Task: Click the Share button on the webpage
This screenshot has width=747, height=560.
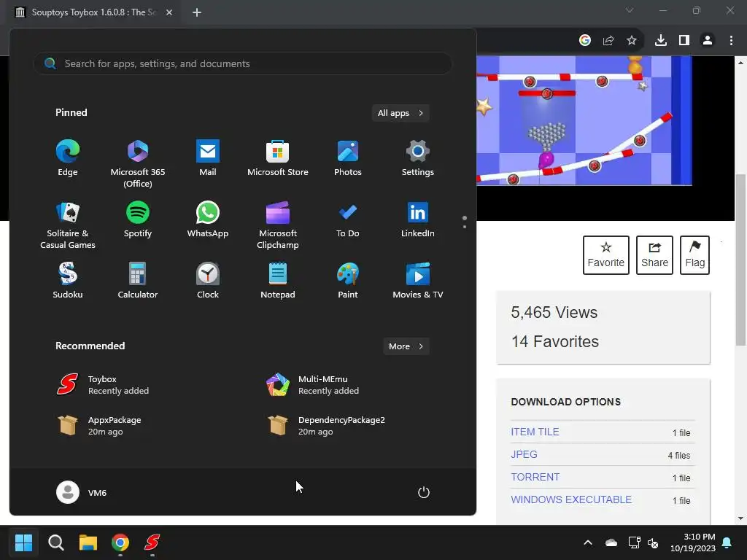Action: click(654, 255)
